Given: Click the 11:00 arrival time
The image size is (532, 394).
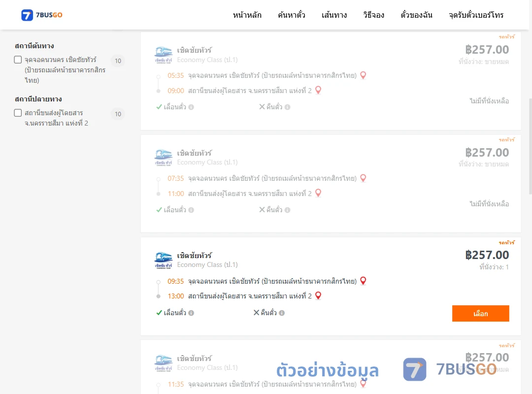Looking at the screenshot, I should [x=176, y=194].
